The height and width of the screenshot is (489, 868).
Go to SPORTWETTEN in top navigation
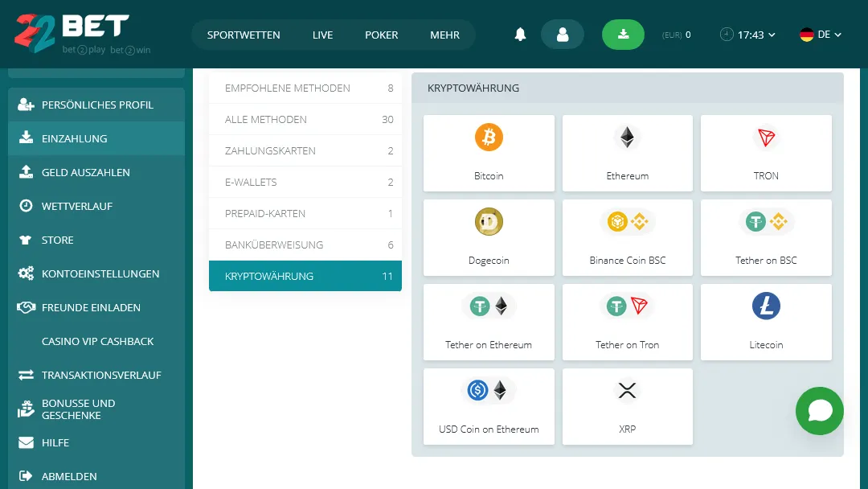point(244,35)
